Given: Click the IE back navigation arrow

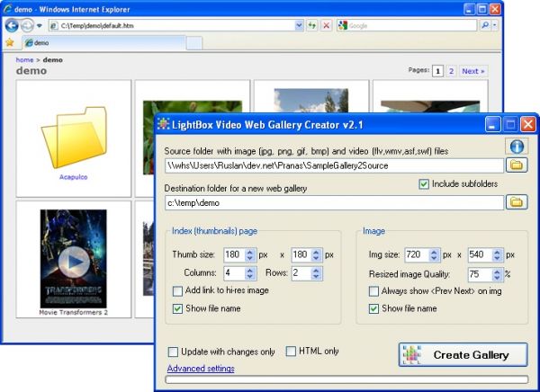Looking at the screenshot, I should 13,26.
